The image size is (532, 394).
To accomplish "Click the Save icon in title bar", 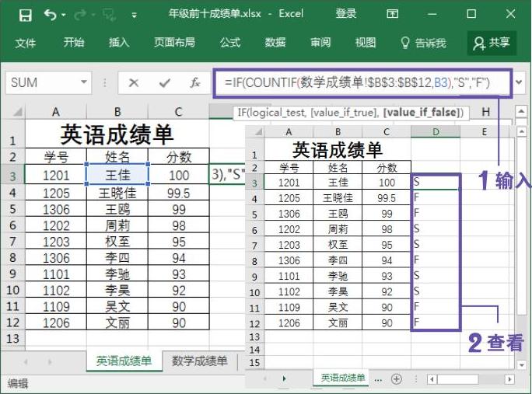I will tap(25, 14).
